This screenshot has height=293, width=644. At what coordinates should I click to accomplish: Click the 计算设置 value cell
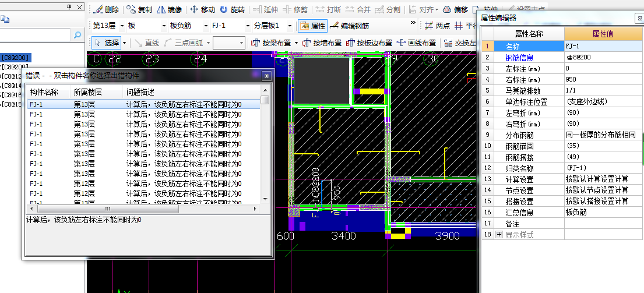603,179
